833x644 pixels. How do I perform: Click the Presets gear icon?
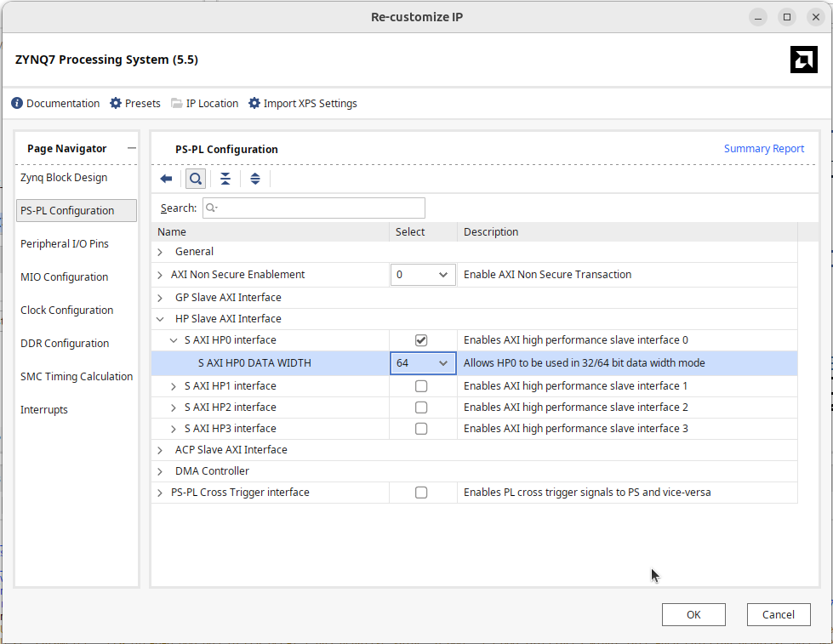[115, 103]
